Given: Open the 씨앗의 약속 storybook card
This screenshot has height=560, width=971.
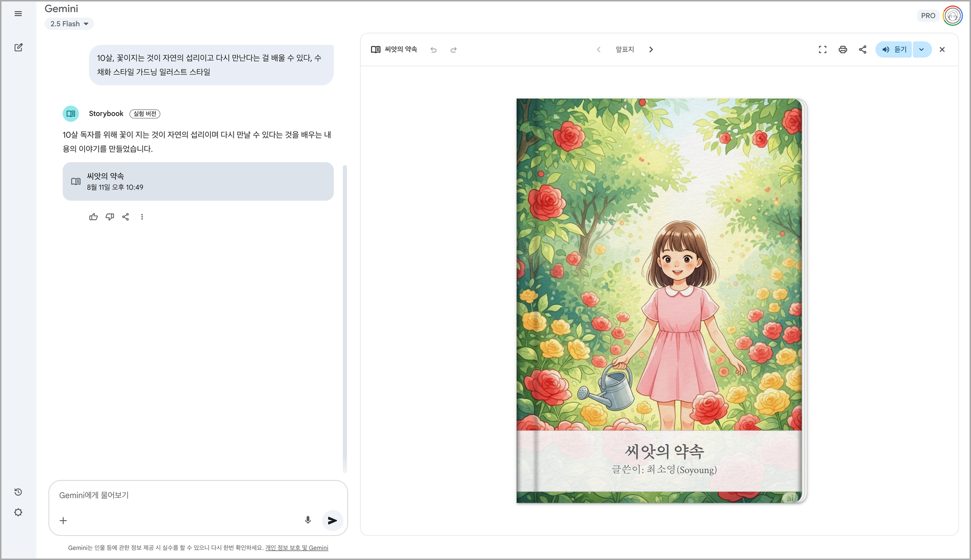Looking at the screenshot, I should [198, 181].
